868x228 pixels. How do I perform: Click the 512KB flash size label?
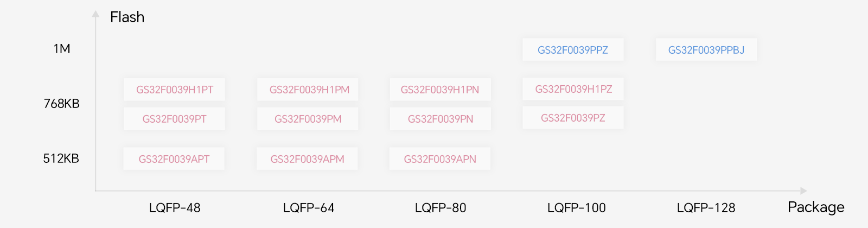[x=61, y=159]
